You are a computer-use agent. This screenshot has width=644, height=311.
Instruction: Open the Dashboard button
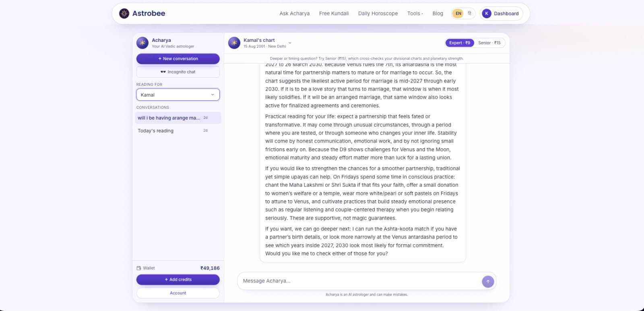502,13
